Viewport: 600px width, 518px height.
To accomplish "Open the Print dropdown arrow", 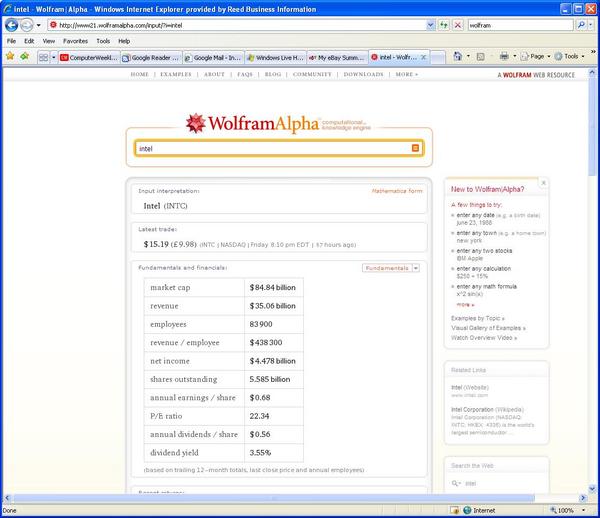I will (515, 56).
